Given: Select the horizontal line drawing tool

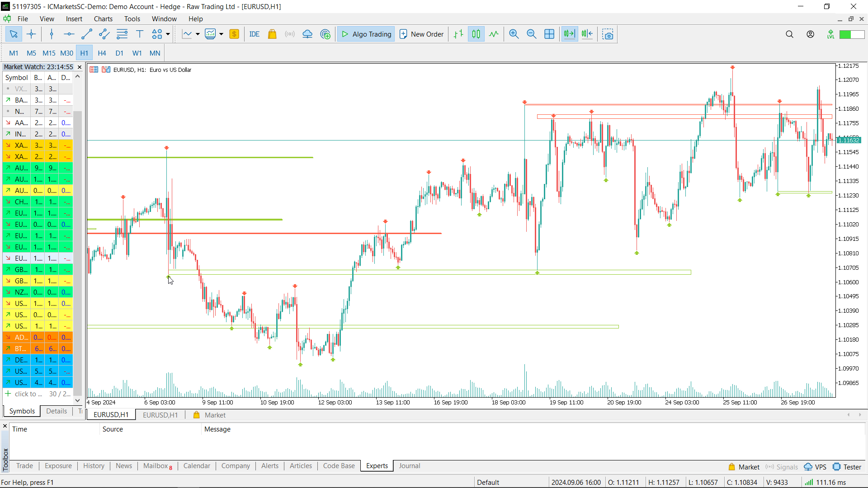Looking at the screenshot, I should pos(69,34).
